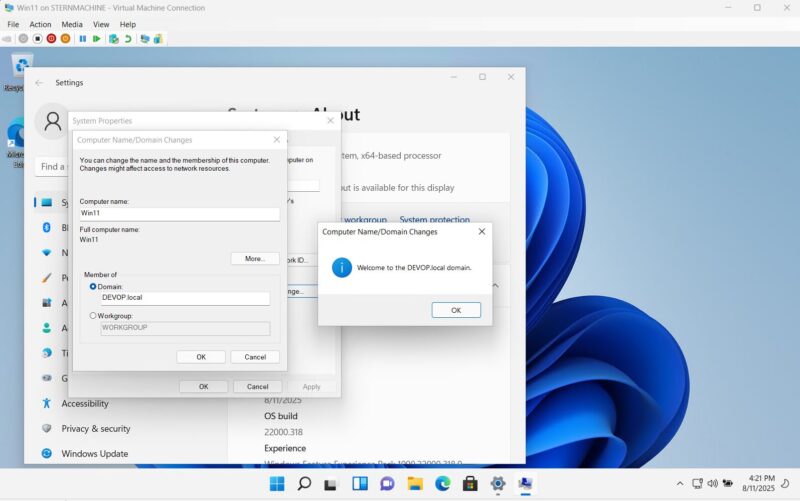Open Privacy & security in Settings
800x501 pixels.
point(96,429)
